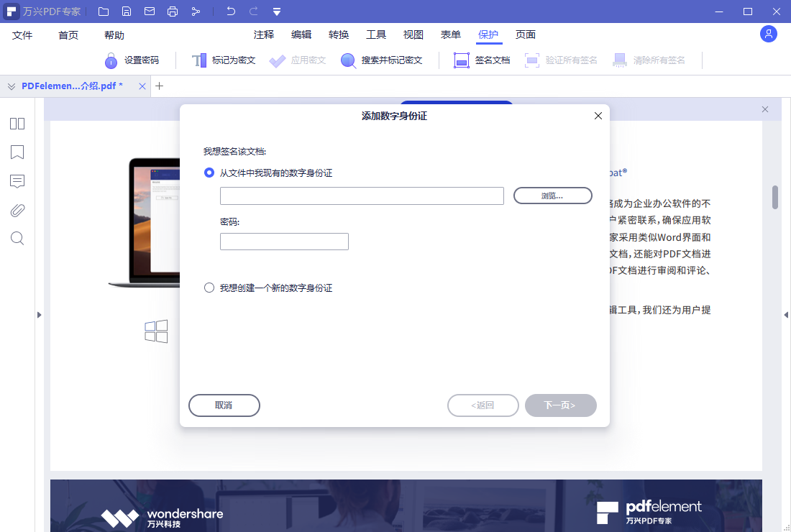Open the comments panel in sidebar
This screenshot has width=791, height=532.
coord(17,181)
